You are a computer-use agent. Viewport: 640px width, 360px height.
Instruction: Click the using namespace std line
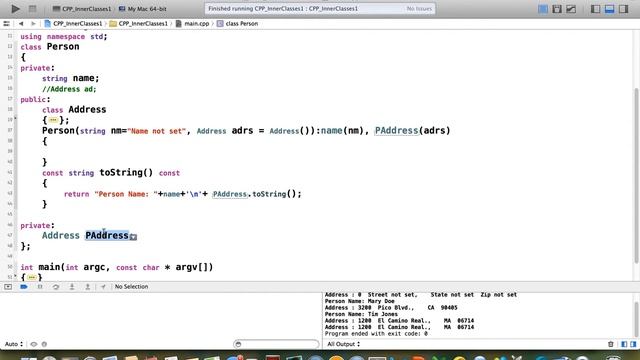pyautogui.click(x=64, y=36)
